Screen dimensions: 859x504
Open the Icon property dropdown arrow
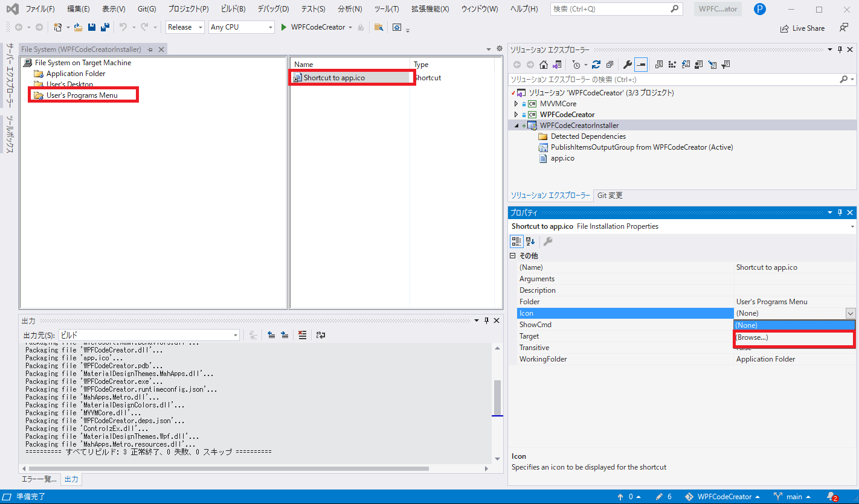pos(851,313)
